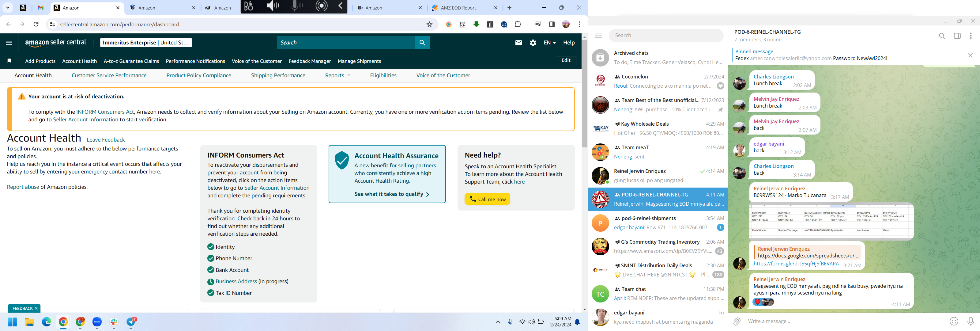Click the Seller Central search magnifier button
The width and height of the screenshot is (980, 331).
pos(422,43)
